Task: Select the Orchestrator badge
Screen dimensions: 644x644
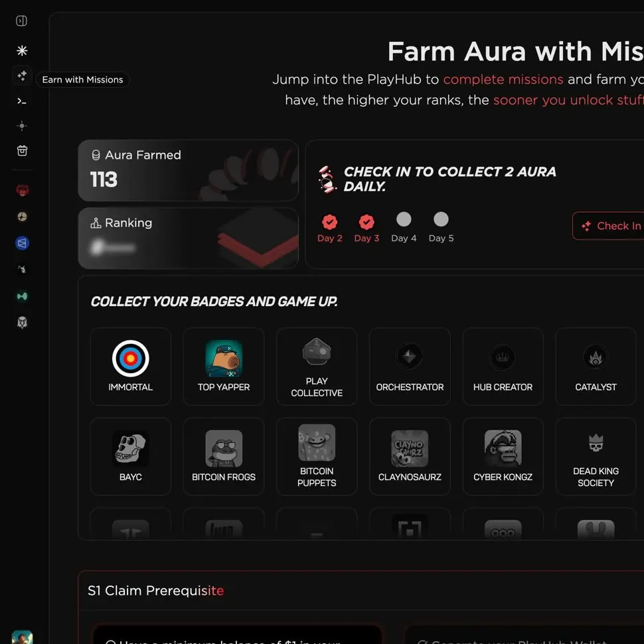Action: click(x=410, y=366)
